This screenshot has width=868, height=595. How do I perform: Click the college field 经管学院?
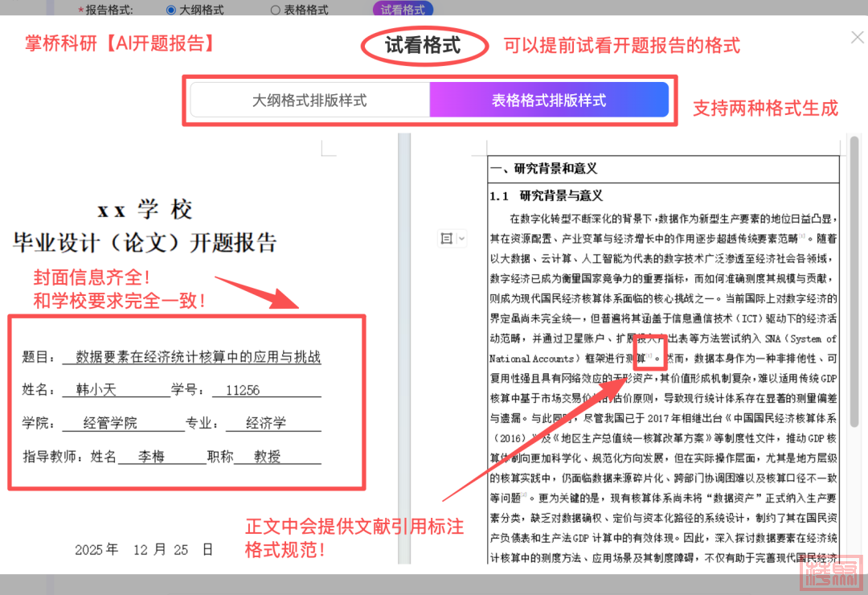pos(110,423)
